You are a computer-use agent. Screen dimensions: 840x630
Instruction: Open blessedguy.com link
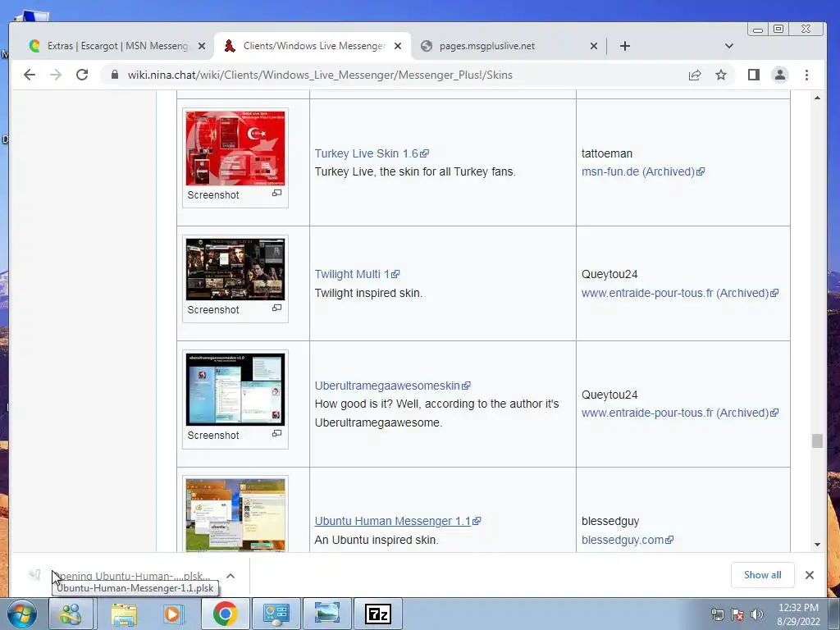coord(628,540)
